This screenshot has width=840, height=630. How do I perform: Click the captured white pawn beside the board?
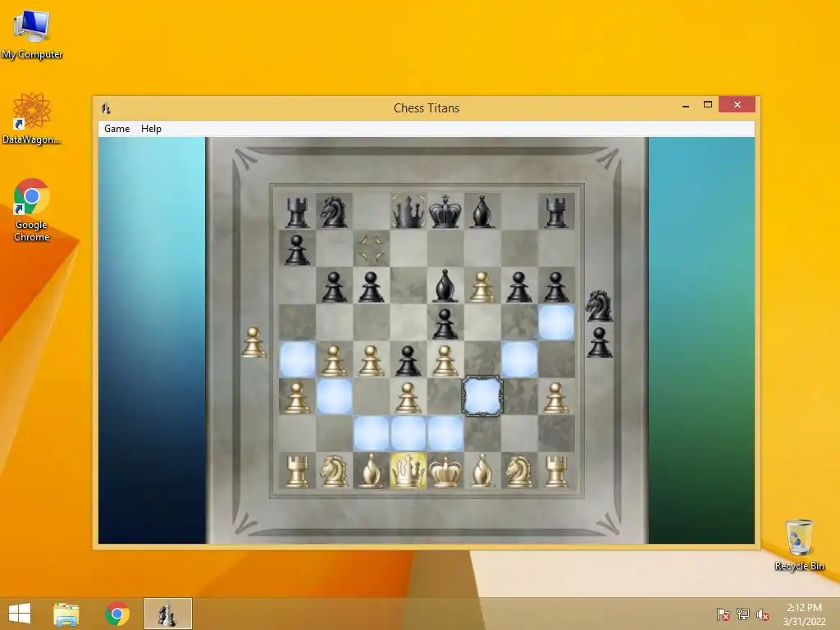click(253, 342)
